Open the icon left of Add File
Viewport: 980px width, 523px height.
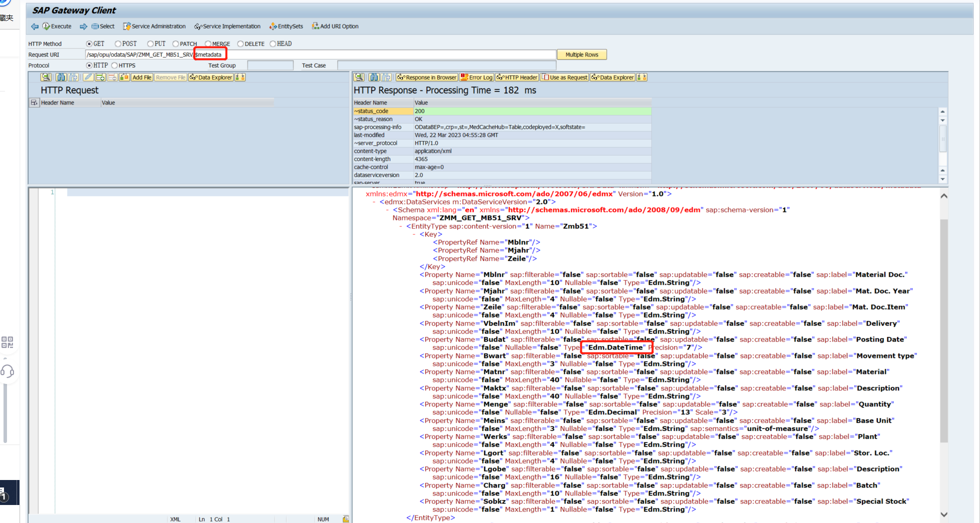pyautogui.click(x=125, y=77)
